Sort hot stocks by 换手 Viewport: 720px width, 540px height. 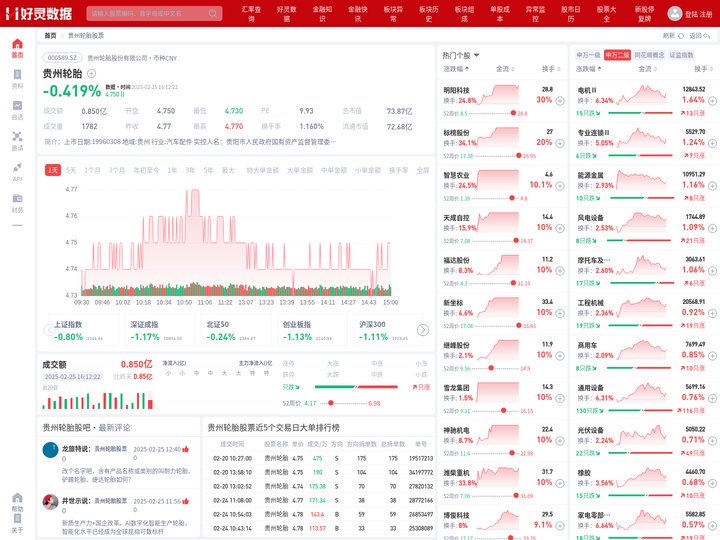(551, 69)
